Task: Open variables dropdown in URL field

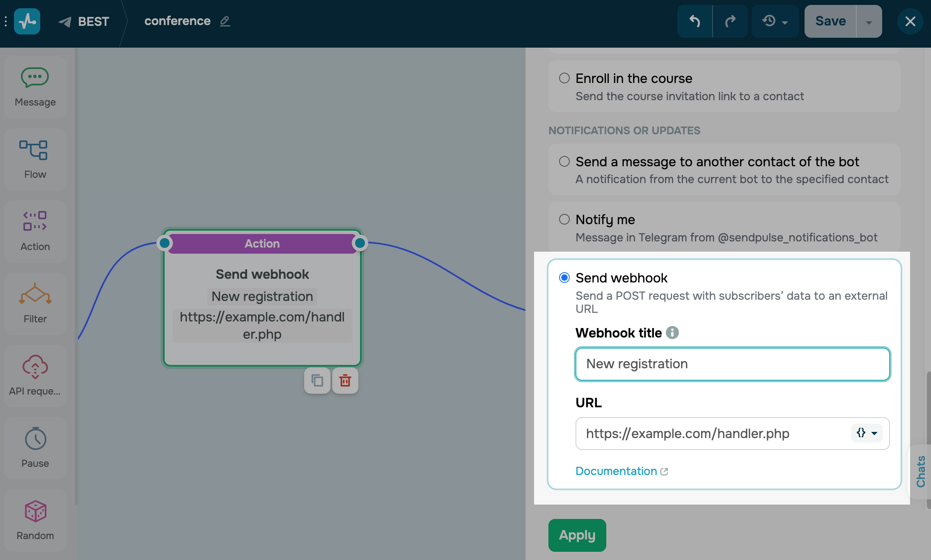Action: click(x=867, y=433)
